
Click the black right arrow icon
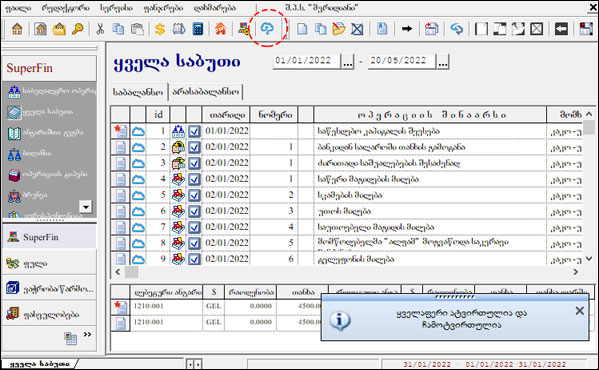tap(407, 29)
